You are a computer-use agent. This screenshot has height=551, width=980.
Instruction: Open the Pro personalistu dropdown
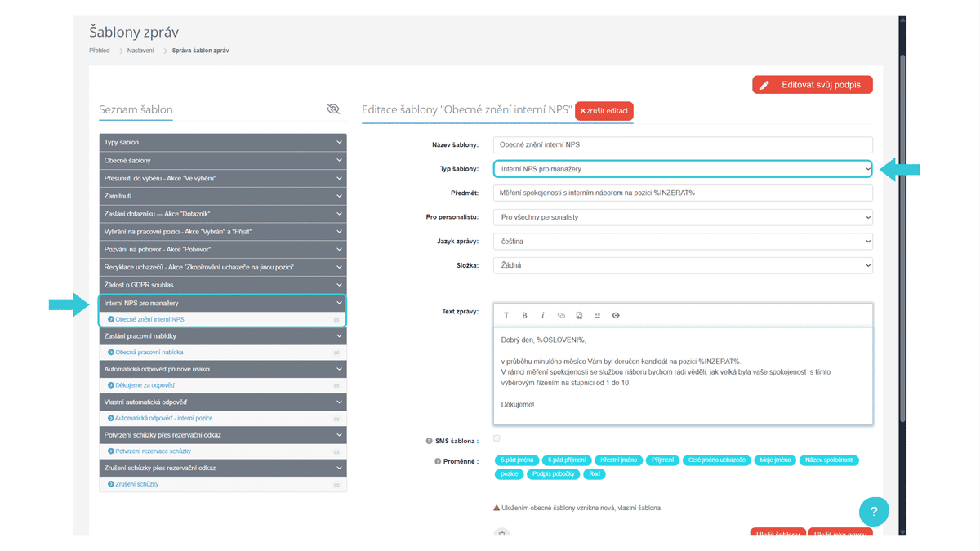(x=683, y=217)
